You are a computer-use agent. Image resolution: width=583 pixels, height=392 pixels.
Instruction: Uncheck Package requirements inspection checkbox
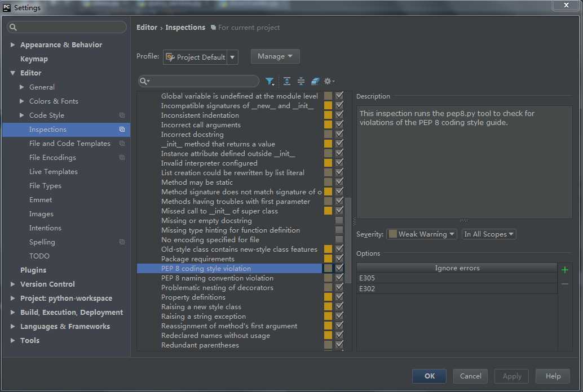coord(339,259)
